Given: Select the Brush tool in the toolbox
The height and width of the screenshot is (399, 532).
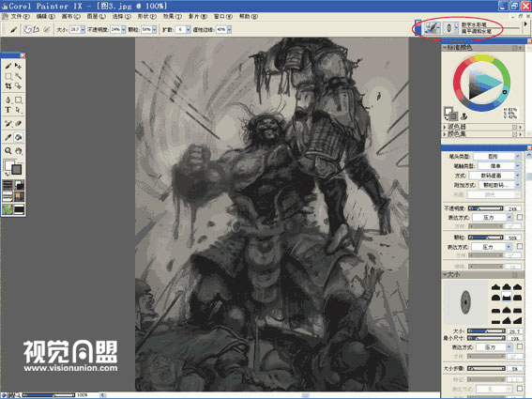Looking at the screenshot, I should pos(8,66).
